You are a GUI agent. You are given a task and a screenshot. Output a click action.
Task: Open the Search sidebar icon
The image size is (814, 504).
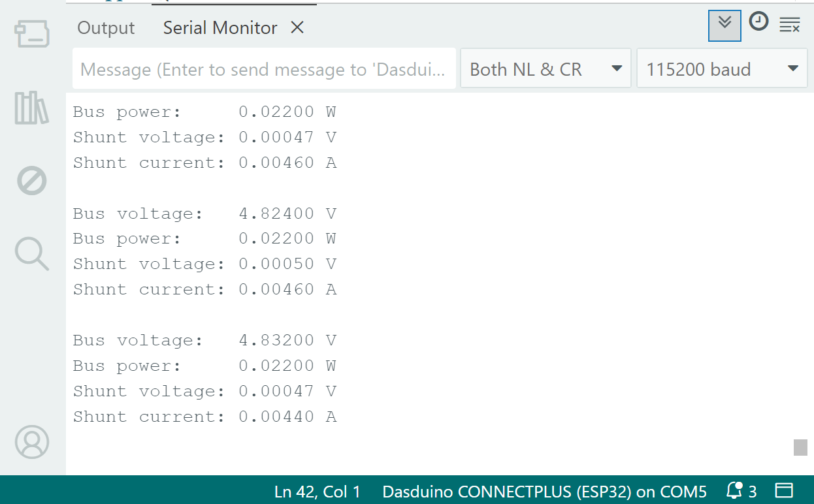32,253
